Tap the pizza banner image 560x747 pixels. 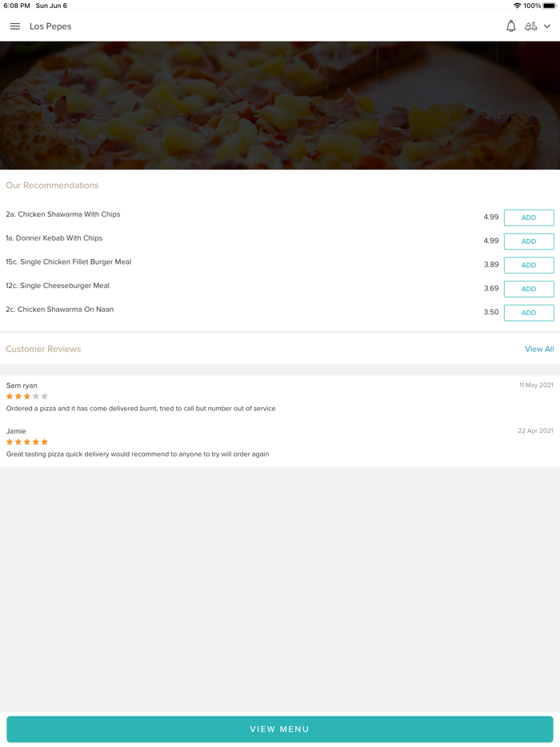click(280, 106)
